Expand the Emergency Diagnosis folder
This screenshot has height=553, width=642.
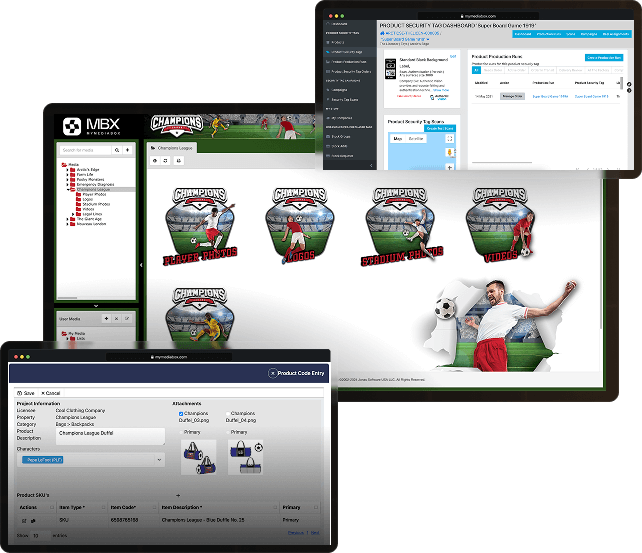[68, 184]
